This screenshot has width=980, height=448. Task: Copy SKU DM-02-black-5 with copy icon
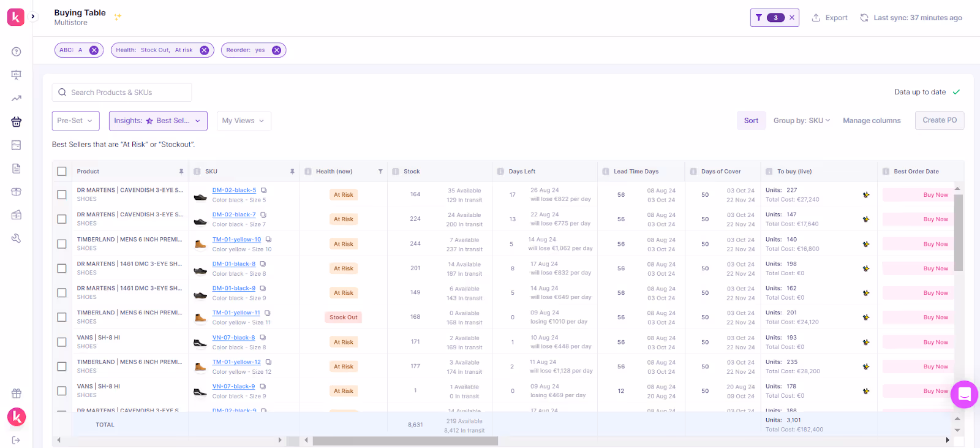coord(263,191)
